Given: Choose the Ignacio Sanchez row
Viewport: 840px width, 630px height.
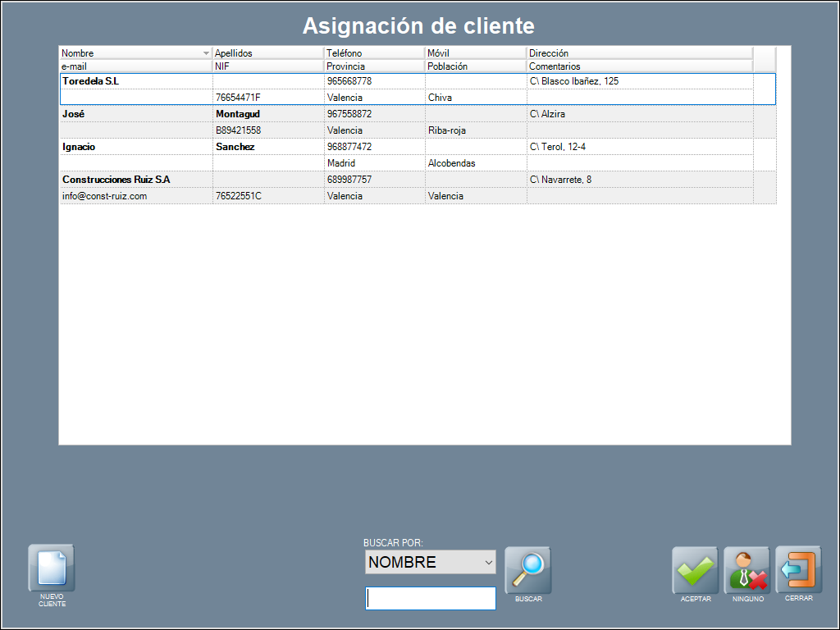Looking at the screenshot, I should click(135, 147).
